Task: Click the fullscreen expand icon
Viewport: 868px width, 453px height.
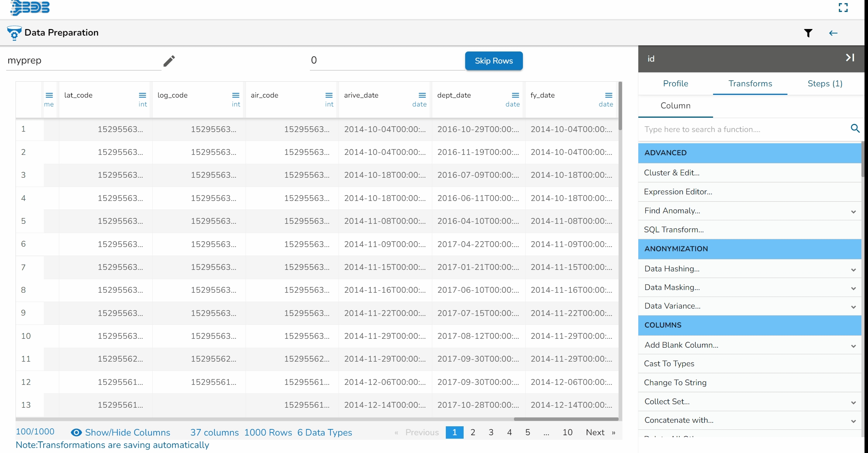Action: 843,8
